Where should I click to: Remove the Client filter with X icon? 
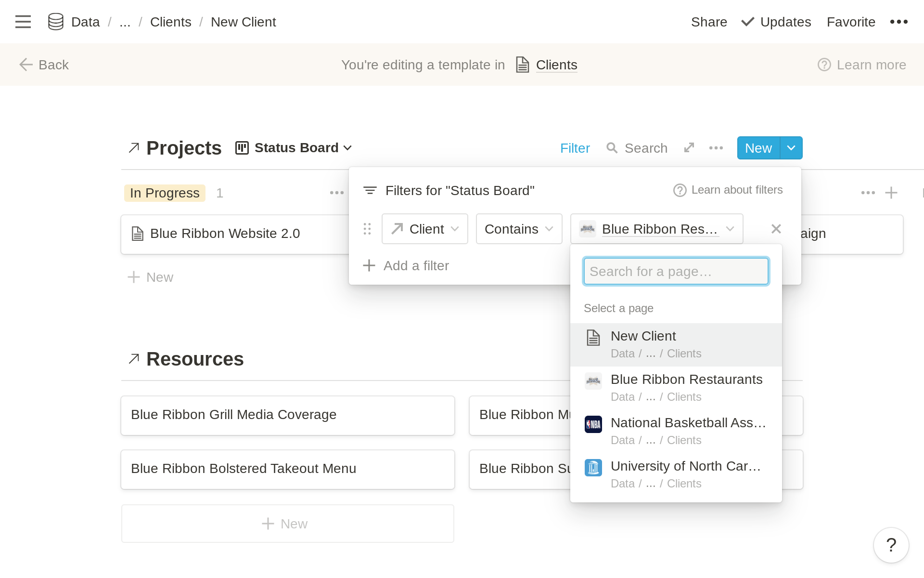click(x=776, y=229)
